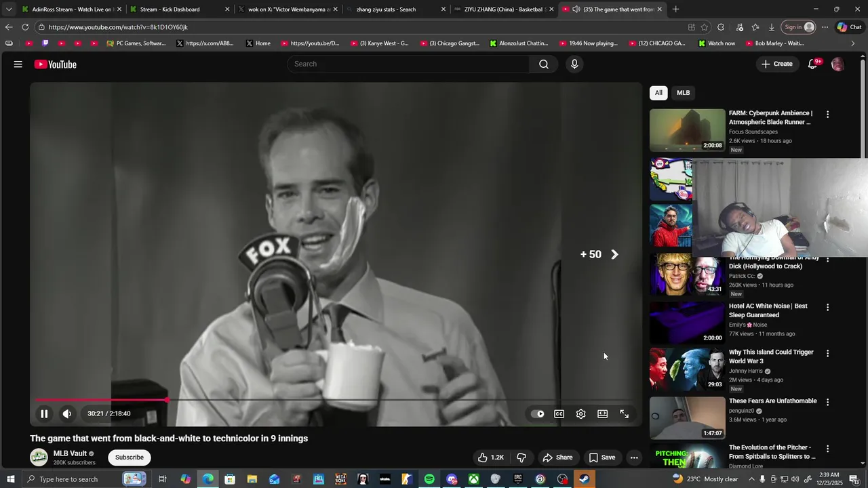Open browser downloads icon
The width and height of the screenshot is (868, 488).
coord(772,27)
